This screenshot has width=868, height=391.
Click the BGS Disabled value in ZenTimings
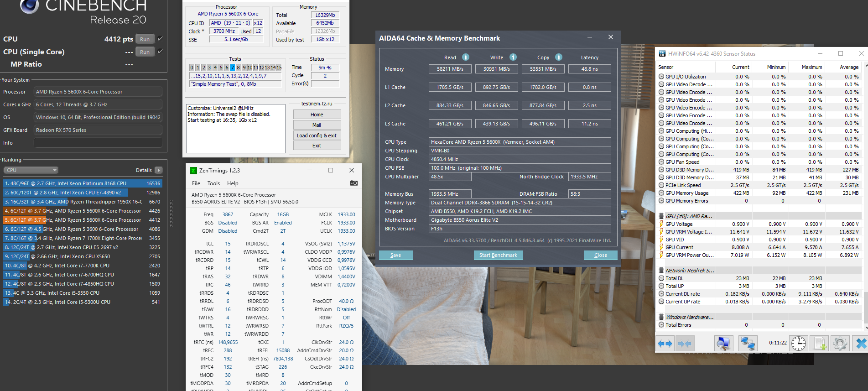(228, 223)
